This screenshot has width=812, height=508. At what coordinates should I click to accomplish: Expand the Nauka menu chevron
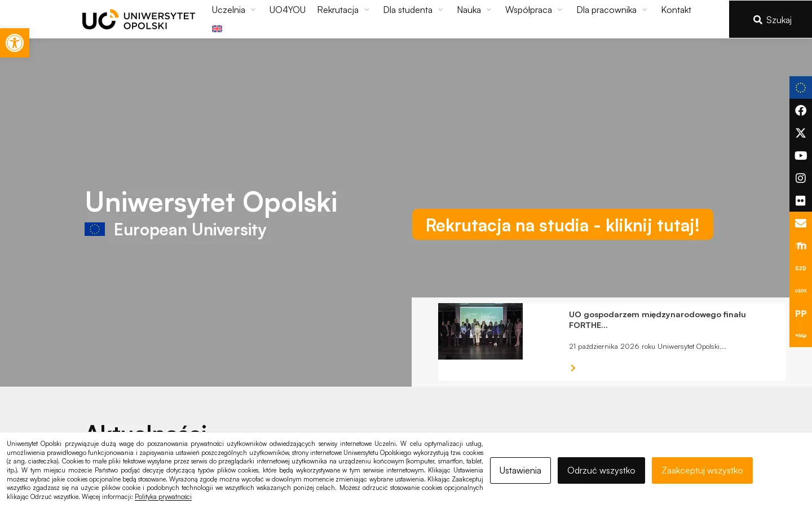pyautogui.click(x=489, y=10)
